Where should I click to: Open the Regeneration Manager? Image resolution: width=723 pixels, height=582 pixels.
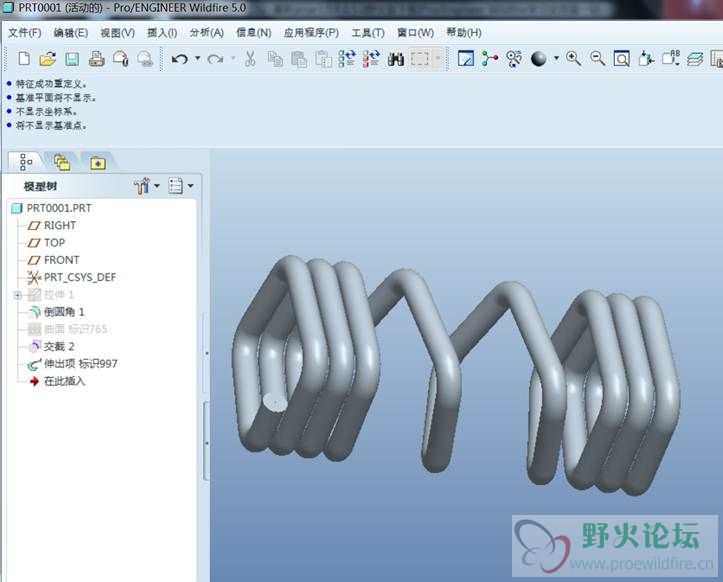tap(371, 59)
